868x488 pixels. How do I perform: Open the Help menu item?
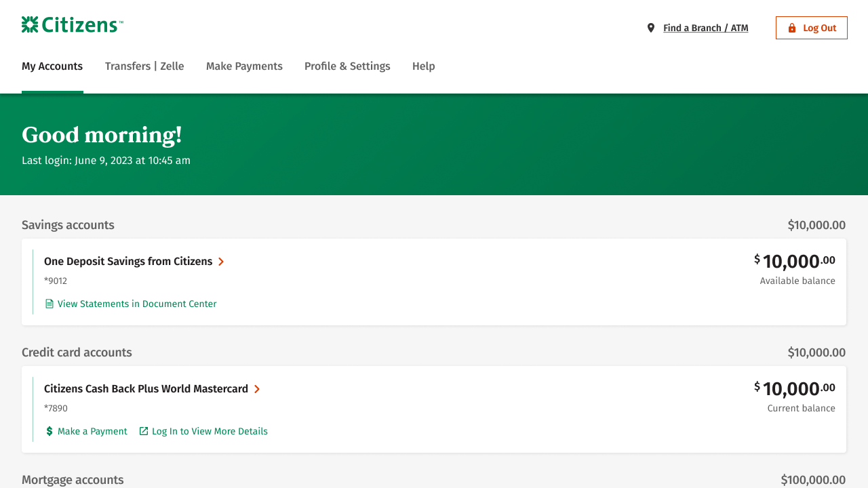(423, 66)
